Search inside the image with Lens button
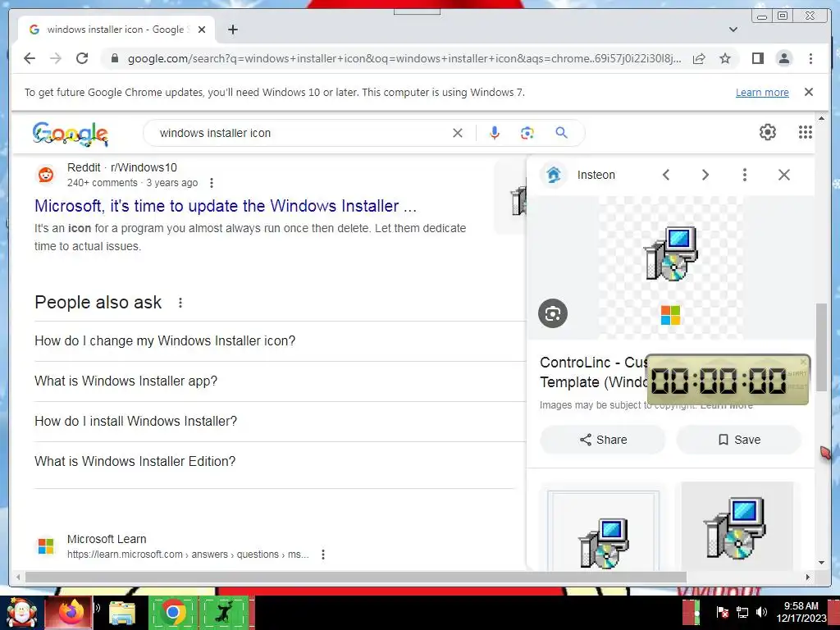 (x=553, y=313)
